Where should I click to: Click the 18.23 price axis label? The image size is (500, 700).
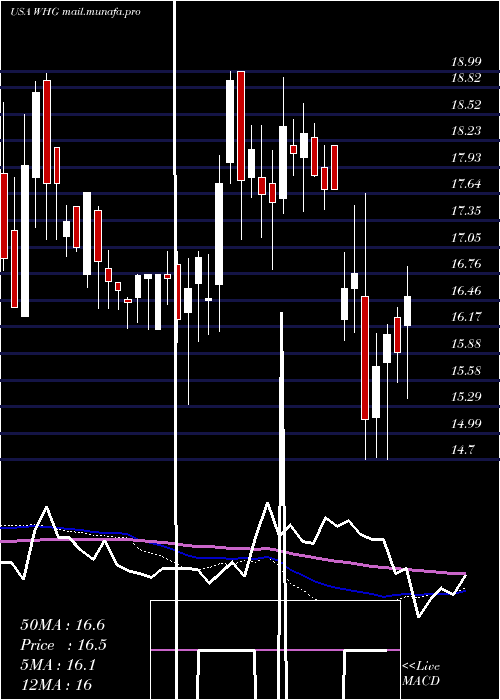coord(467,131)
